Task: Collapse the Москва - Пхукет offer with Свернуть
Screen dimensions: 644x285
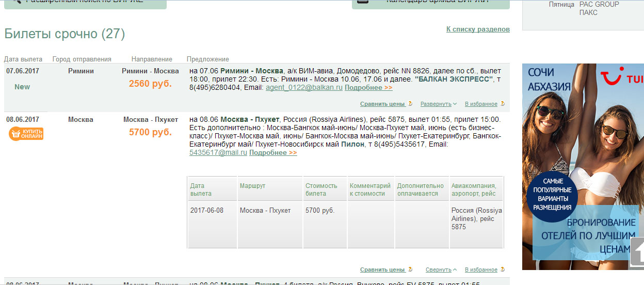Action: 441,270
